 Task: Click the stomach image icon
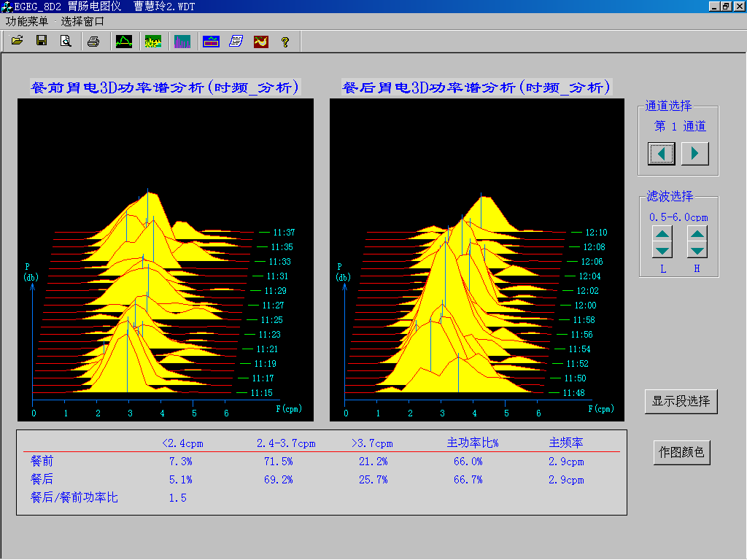[260, 42]
